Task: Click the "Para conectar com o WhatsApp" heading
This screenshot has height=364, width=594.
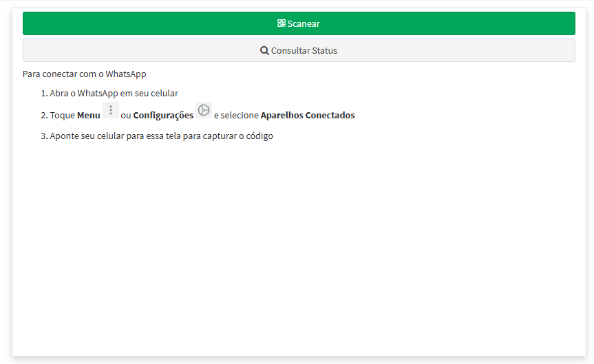Action: point(84,74)
